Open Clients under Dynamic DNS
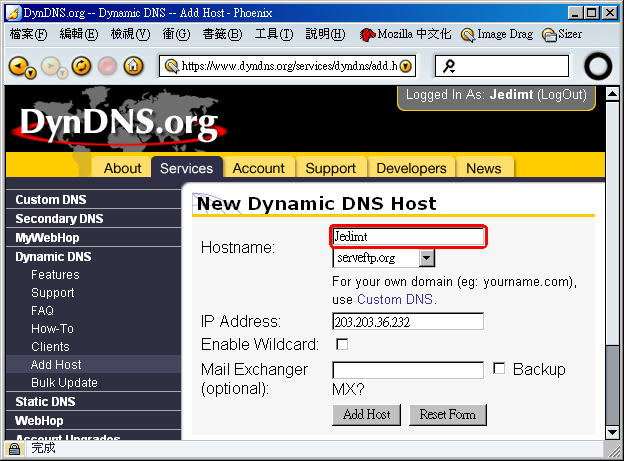Image resolution: width=624 pixels, height=461 pixels. (51, 346)
